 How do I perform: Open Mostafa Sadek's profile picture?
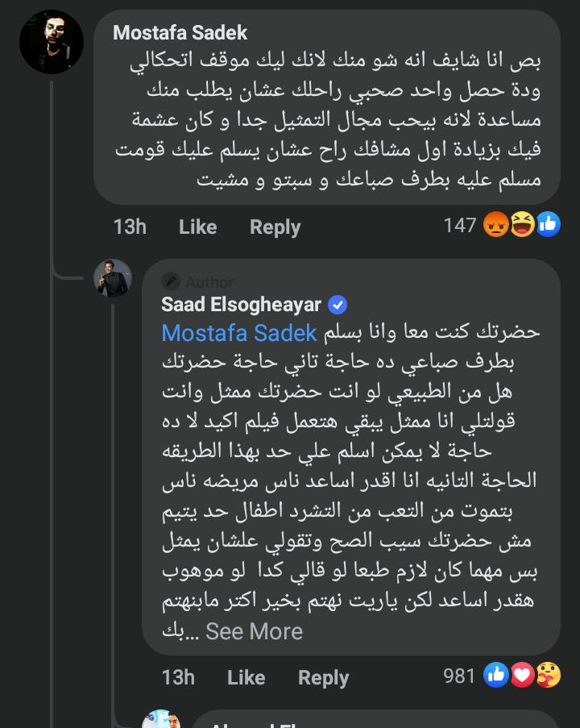[52, 42]
